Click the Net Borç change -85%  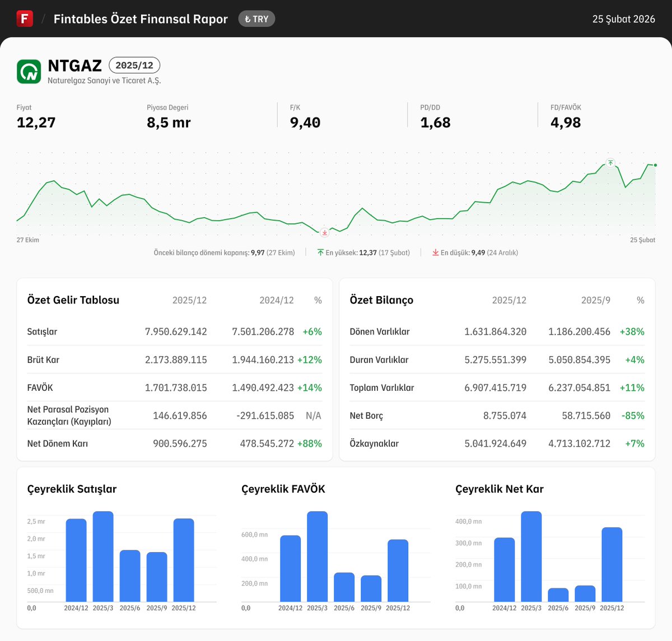pos(633,415)
